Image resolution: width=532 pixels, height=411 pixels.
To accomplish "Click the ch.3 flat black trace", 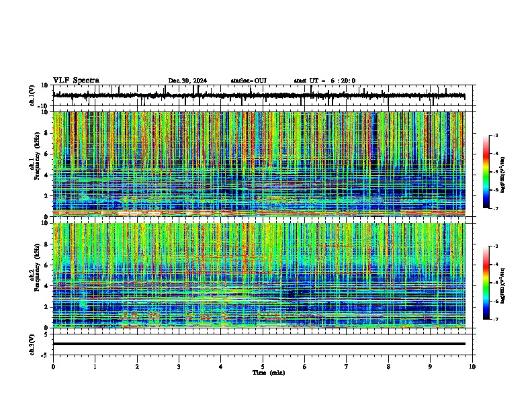I will 259,344.
